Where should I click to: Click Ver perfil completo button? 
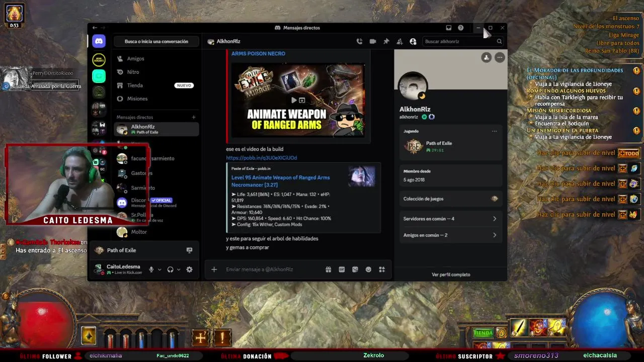coord(451,275)
